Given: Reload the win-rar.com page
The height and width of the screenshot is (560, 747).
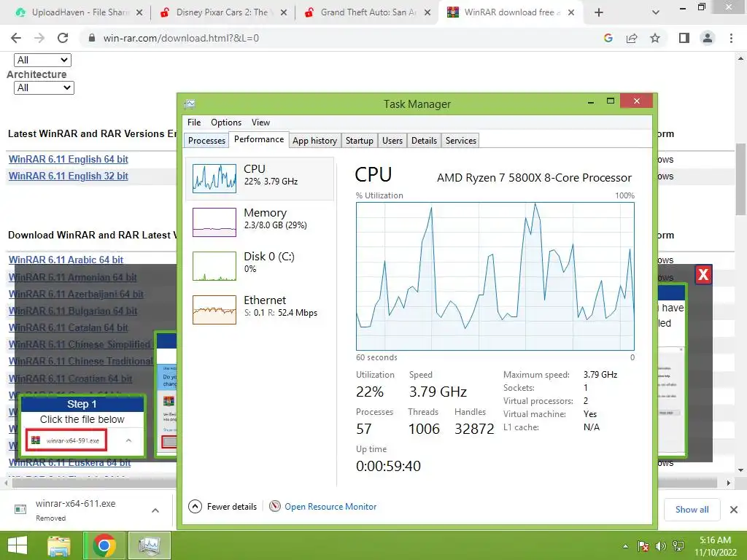Looking at the screenshot, I should pyautogui.click(x=63, y=38).
